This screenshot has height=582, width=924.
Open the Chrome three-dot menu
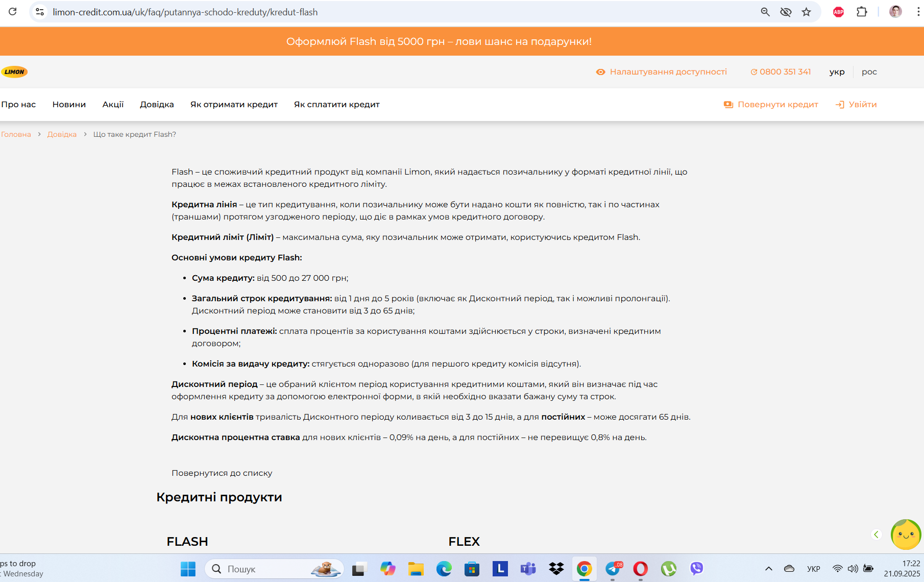click(x=918, y=12)
